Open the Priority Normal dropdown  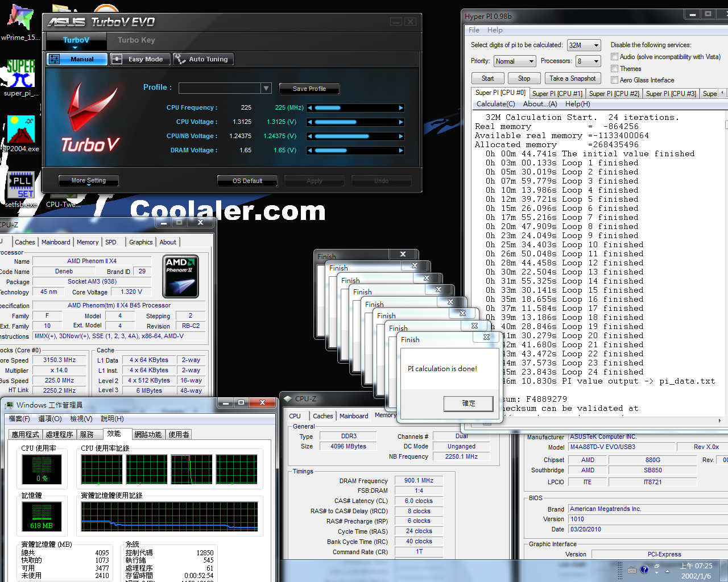pyautogui.click(x=514, y=61)
